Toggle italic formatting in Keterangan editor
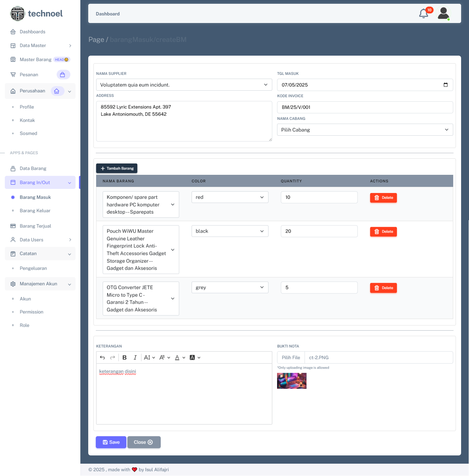 tap(135, 358)
